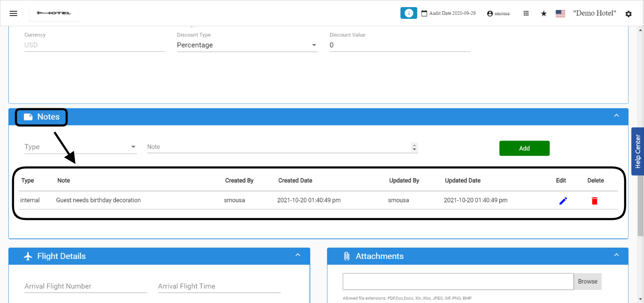
Task: Click the Created Date column header
Action: [x=295, y=180]
